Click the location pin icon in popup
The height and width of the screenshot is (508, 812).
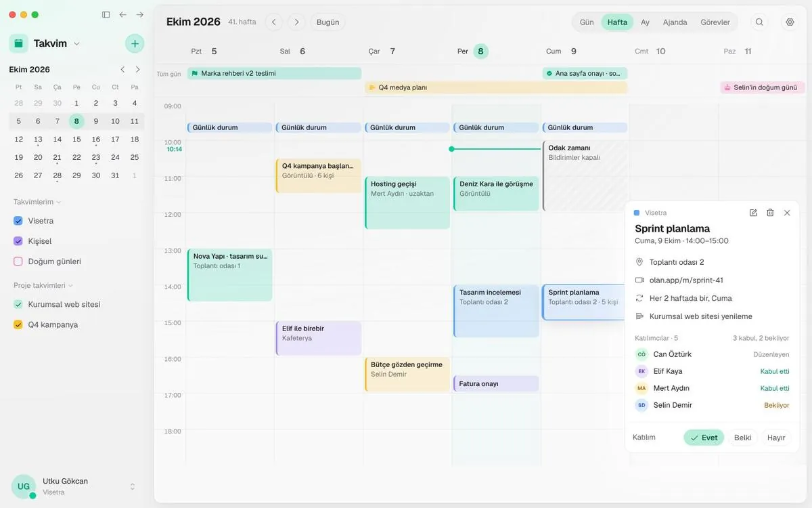coord(639,262)
